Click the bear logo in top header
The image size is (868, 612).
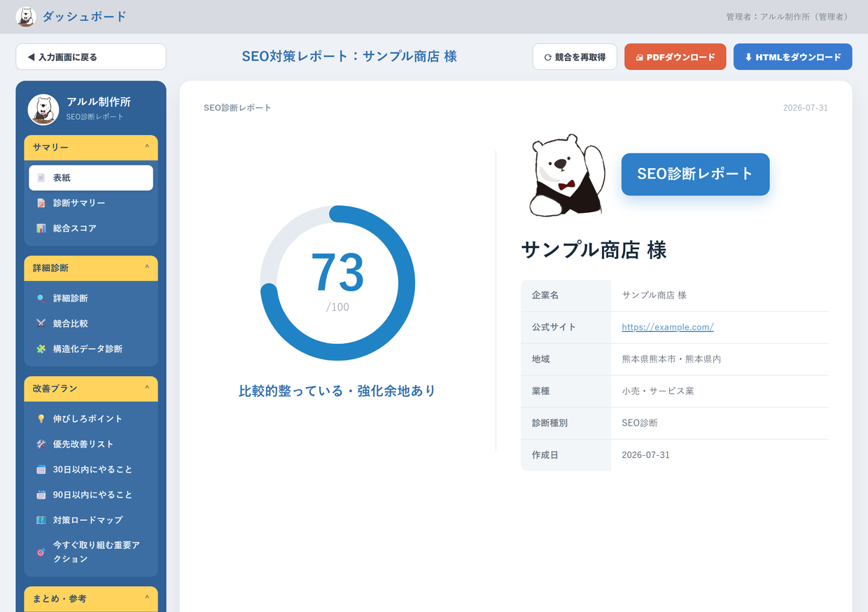click(x=26, y=17)
